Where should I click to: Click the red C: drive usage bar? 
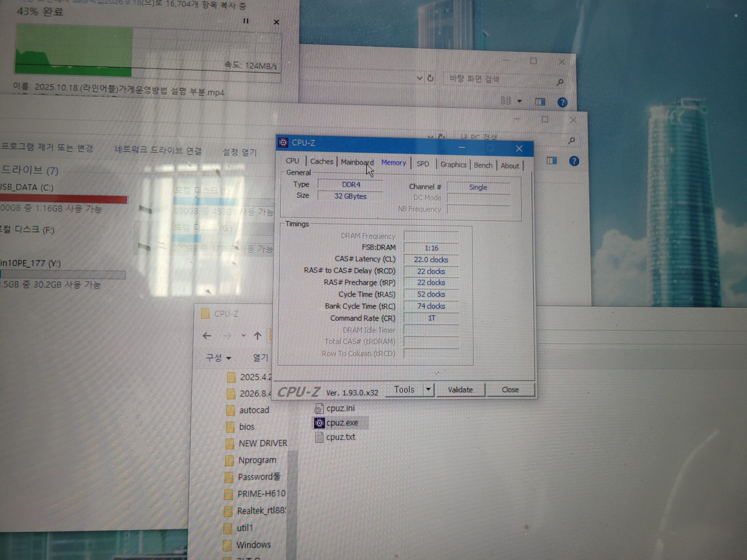tap(64, 199)
